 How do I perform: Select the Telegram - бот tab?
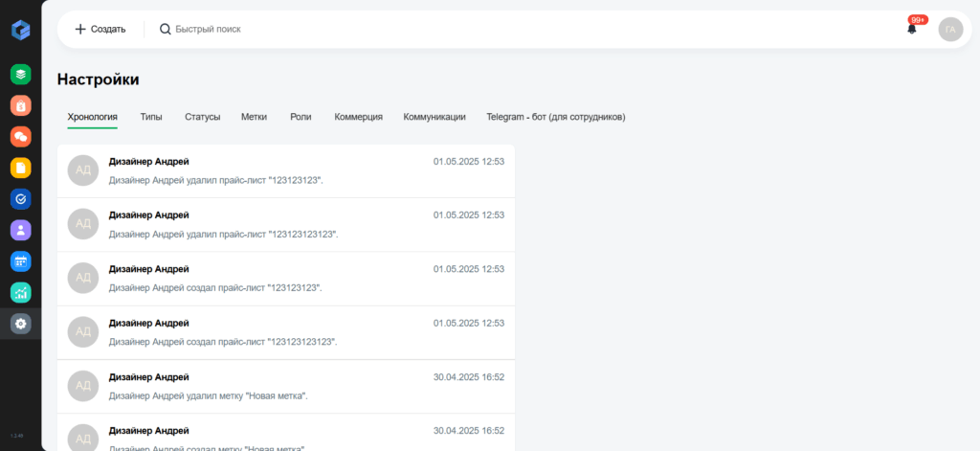click(x=556, y=117)
